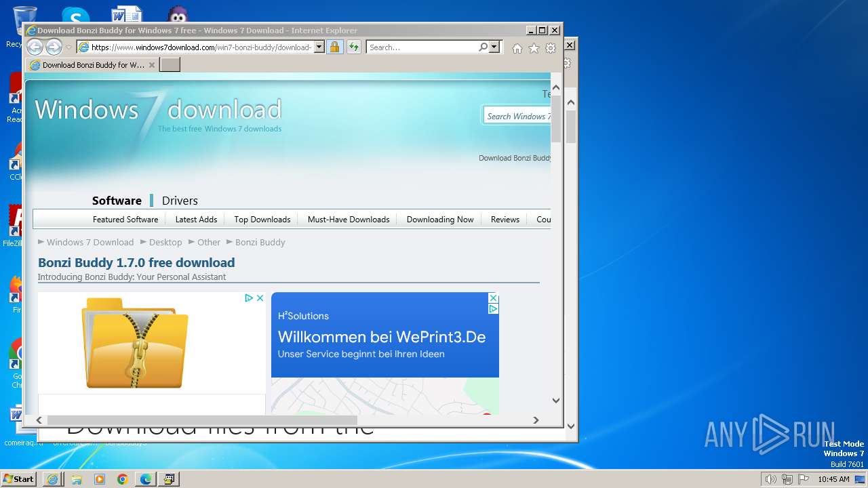This screenshot has width=868, height=488.
Task: Open the purple Bonzi character desktop icon
Action: pos(178,15)
